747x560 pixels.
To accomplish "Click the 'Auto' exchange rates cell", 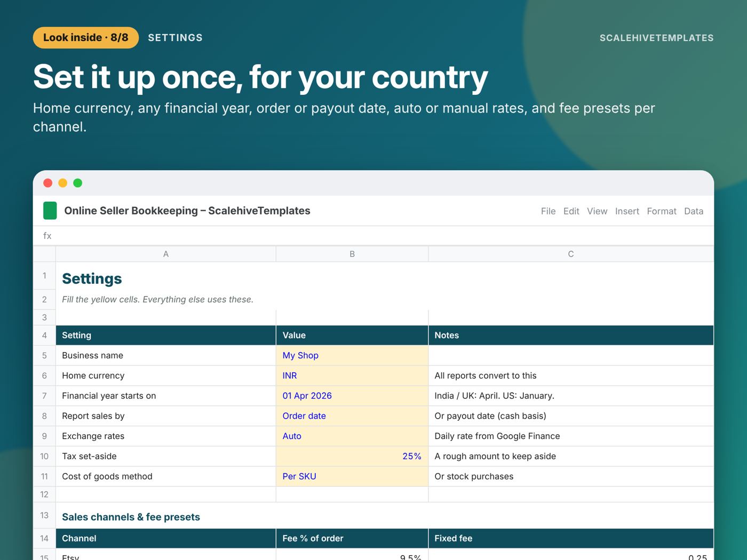I will [352, 436].
